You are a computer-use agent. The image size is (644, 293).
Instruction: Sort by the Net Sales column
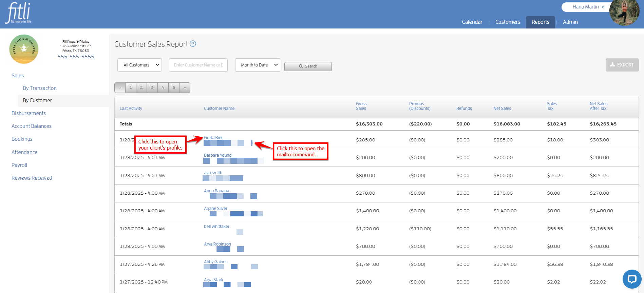point(502,109)
